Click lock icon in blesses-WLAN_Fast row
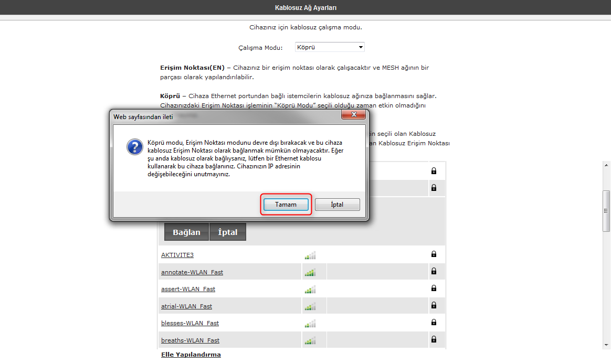This screenshot has height=364, width=611. click(434, 323)
